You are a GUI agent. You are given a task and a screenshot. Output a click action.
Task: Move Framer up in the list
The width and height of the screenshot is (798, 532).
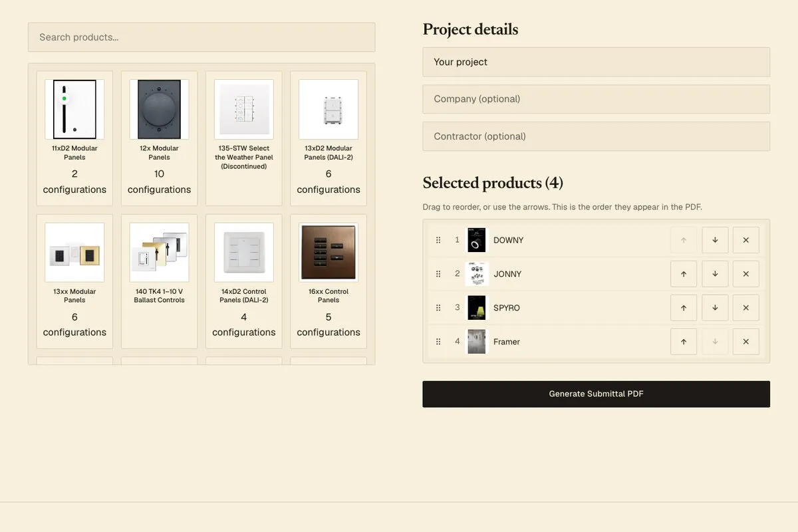point(684,342)
